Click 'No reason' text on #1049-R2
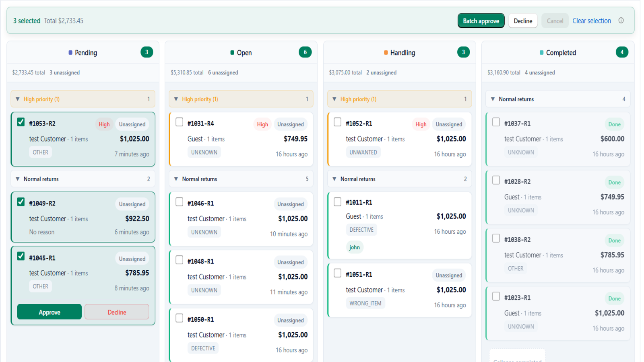 (42, 232)
